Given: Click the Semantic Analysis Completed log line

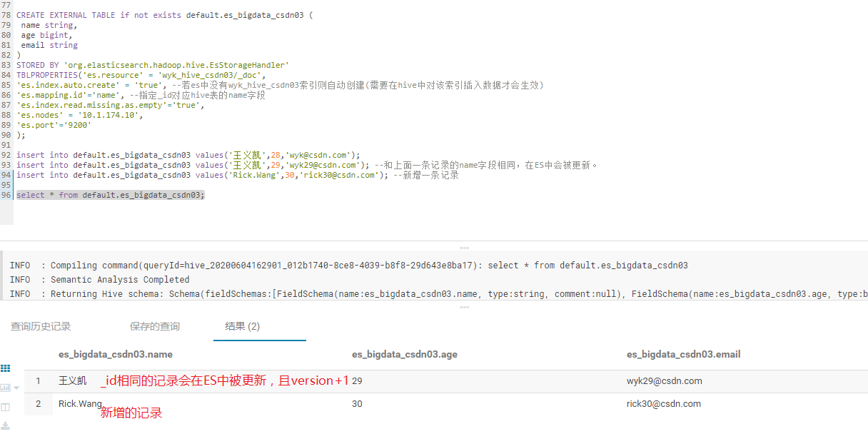Looking at the screenshot, I should click(100, 280).
